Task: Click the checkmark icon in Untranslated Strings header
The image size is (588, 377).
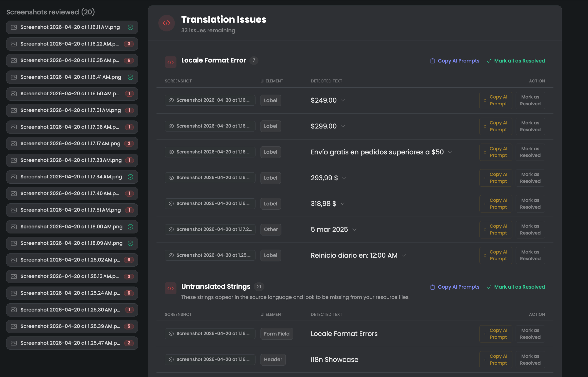Action: (489, 287)
